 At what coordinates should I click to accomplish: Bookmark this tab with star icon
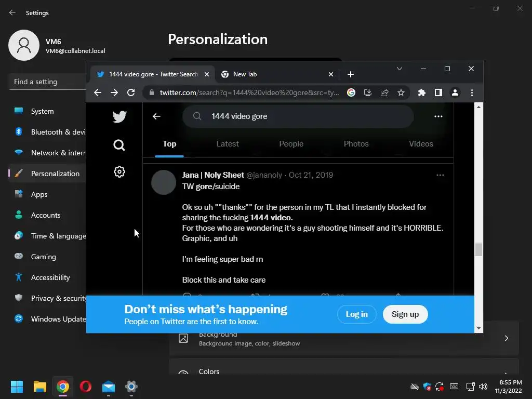[401, 92]
